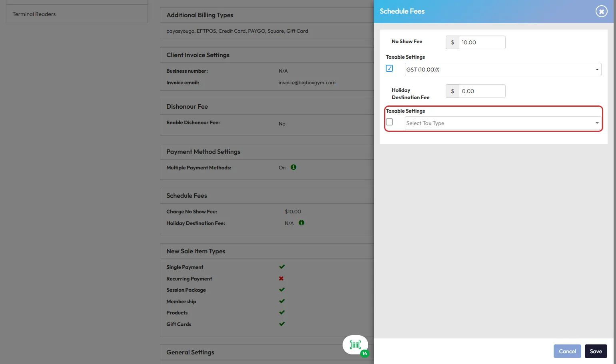Viewport: 616px width, 364px height.
Task: Open the GST (10.00)% tax dropdown
Action: pyautogui.click(x=502, y=70)
